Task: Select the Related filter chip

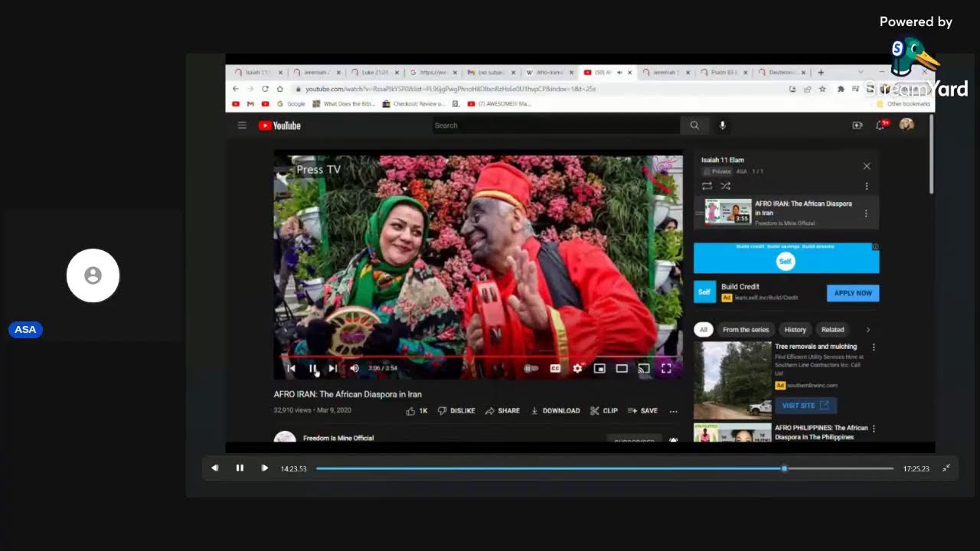Action: (x=833, y=330)
